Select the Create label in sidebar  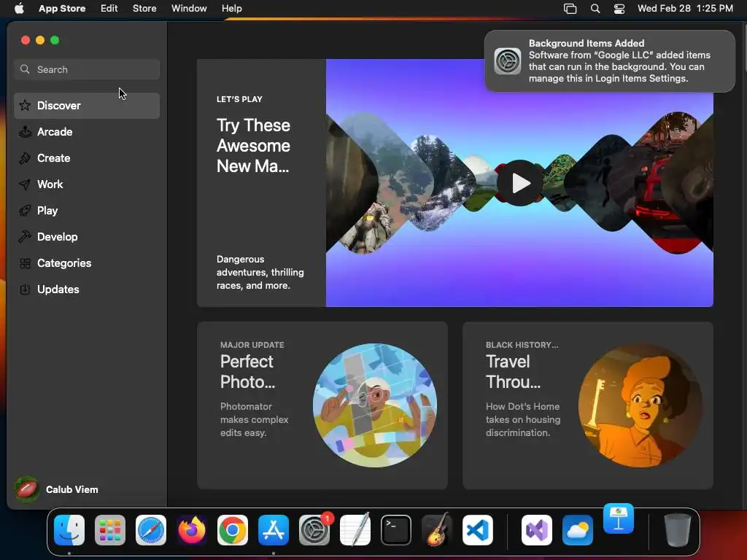[x=54, y=158]
